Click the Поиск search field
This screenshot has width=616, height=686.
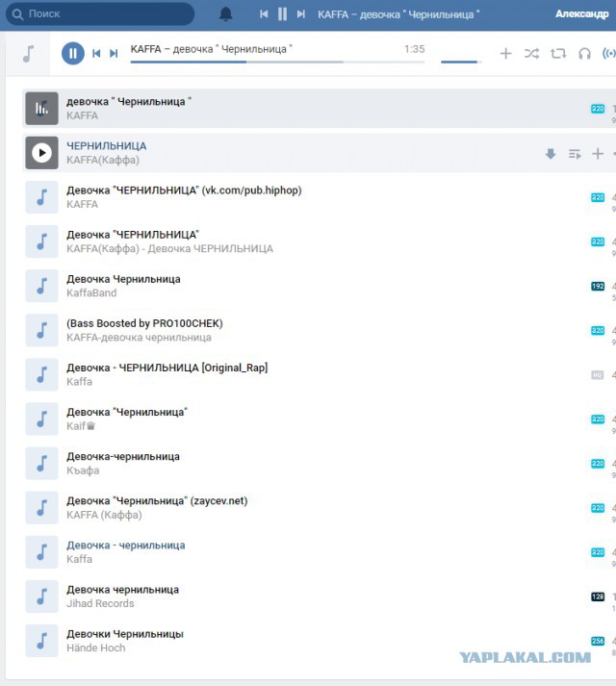(100, 14)
